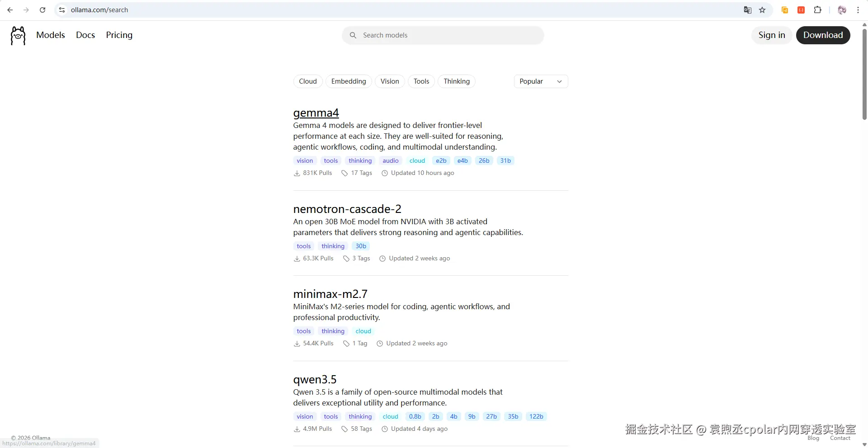Open the qwen3.5 model link
The width and height of the screenshot is (868, 448).
point(315,380)
